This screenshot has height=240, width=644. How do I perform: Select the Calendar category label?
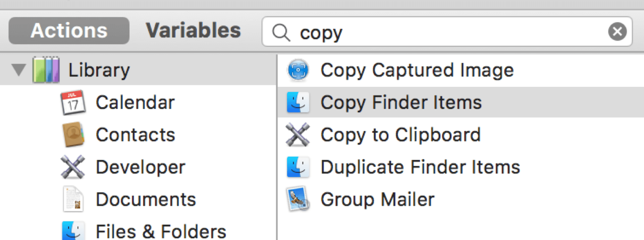click(x=135, y=102)
